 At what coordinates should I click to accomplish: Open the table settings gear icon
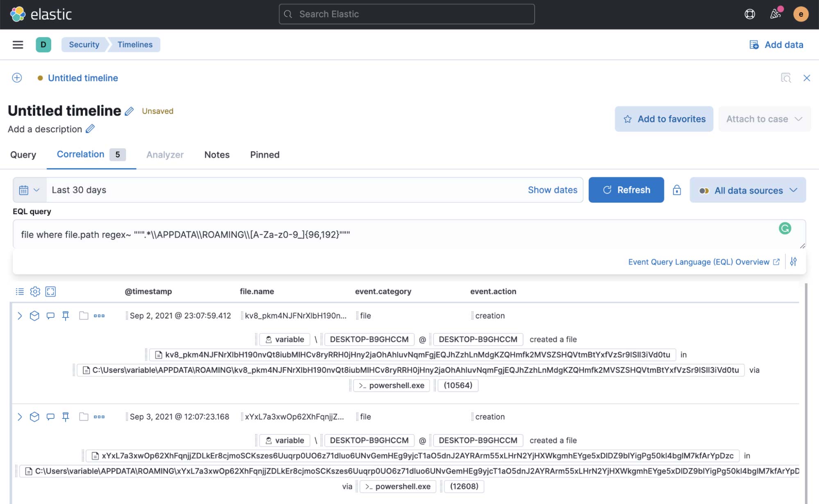[35, 292]
